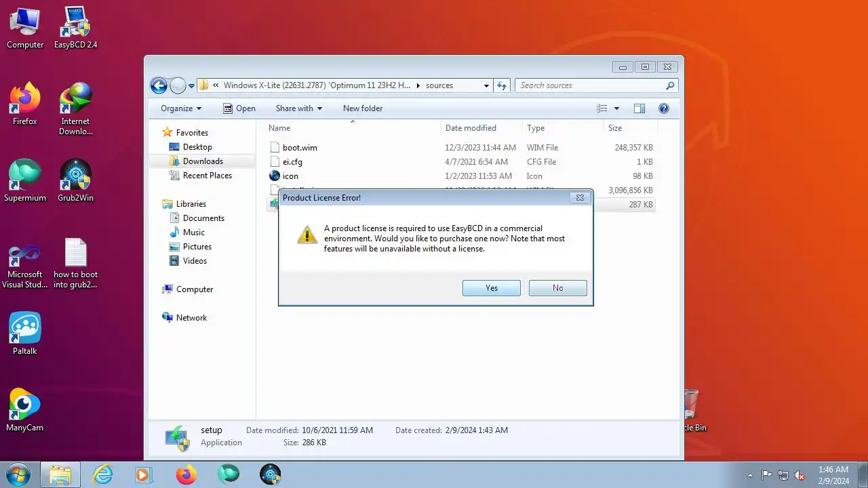Select Recent Places in the navigation pane

point(207,176)
